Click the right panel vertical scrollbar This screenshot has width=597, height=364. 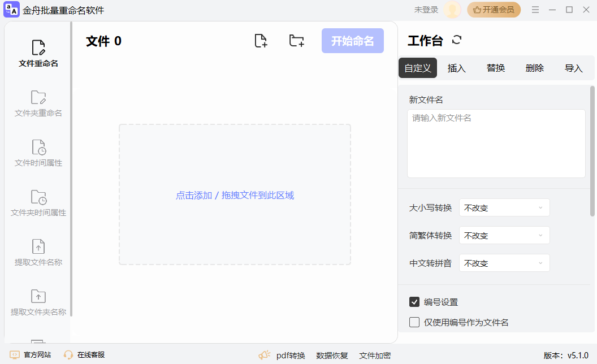tap(592, 151)
